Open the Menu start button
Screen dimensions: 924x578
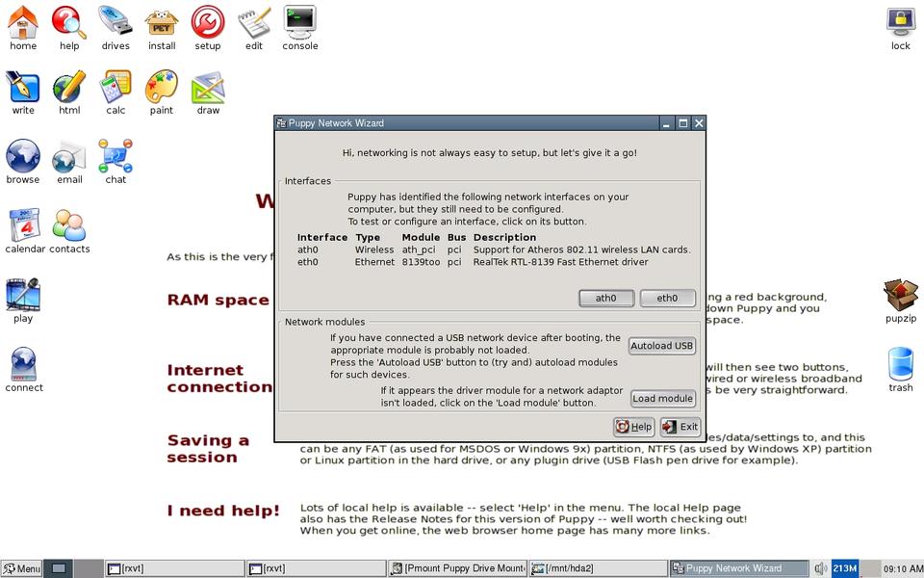(x=22, y=568)
